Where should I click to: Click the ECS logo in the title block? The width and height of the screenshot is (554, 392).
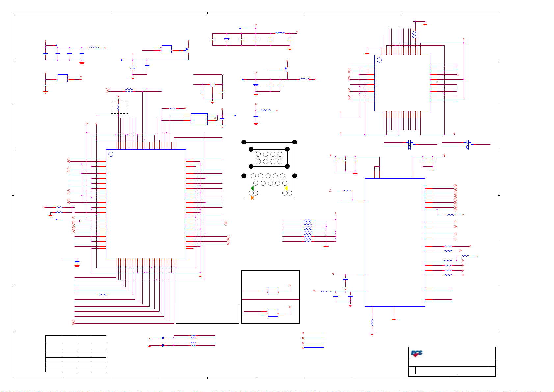pyautogui.click(x=417, y=354)
